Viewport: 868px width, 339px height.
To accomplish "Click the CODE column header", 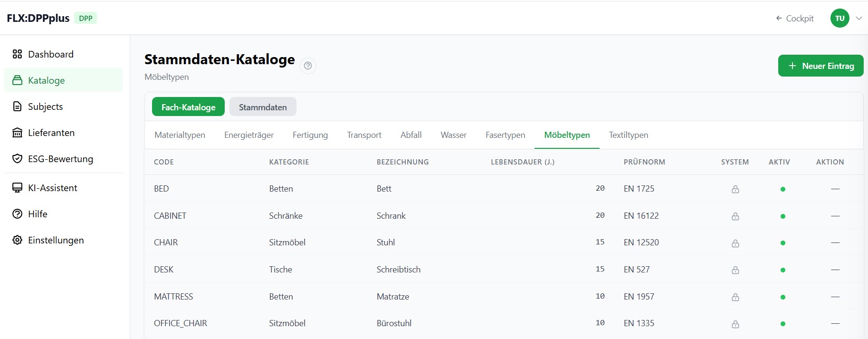I will pos(164,162).
